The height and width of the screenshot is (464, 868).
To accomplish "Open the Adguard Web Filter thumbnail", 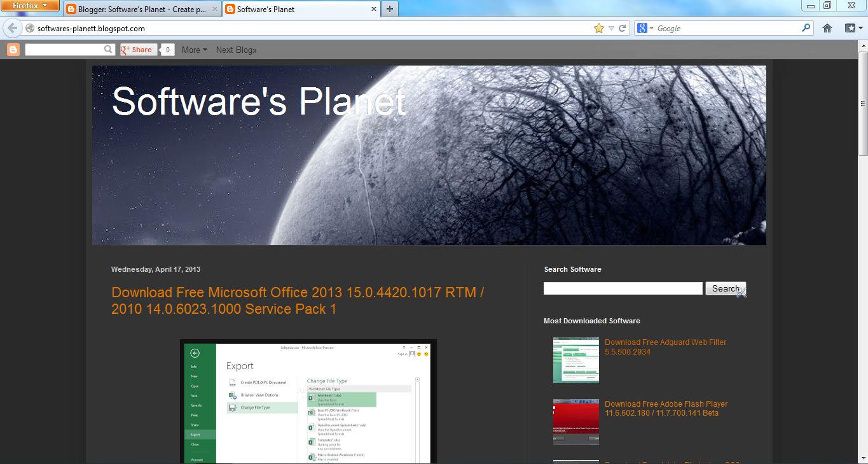I will (x=576, y=360).
